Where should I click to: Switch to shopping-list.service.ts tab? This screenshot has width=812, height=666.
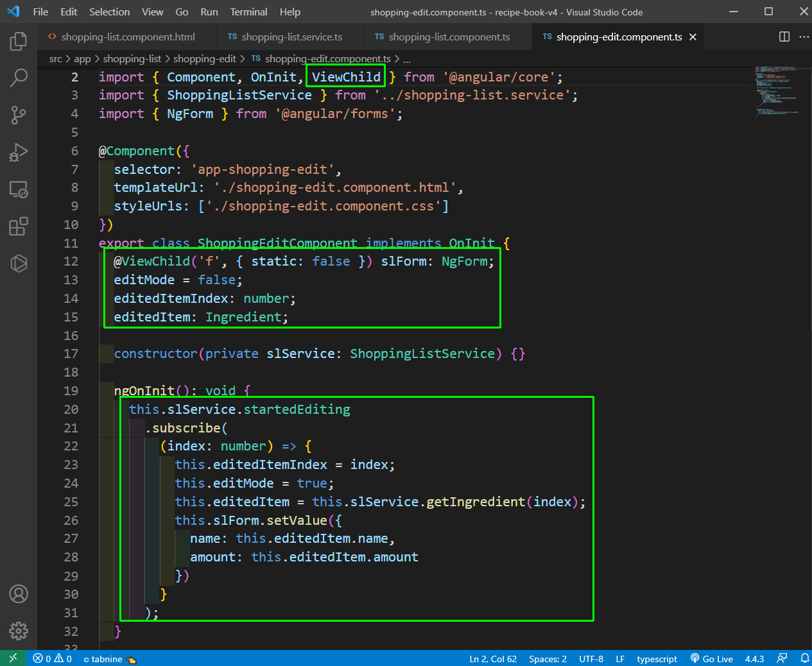coord(290,37)
